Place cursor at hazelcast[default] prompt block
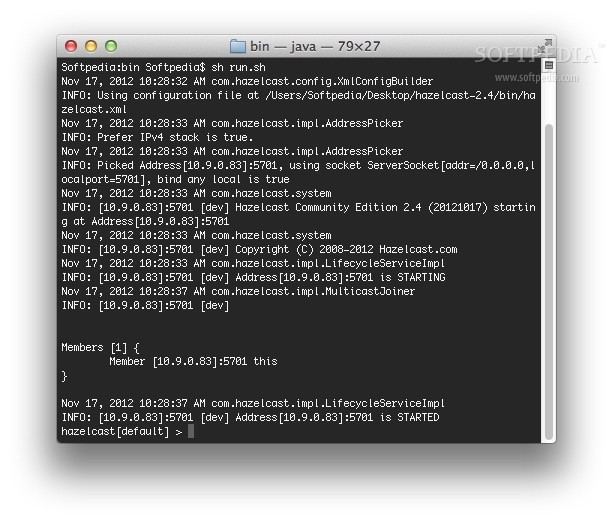 tap(191, 431)
